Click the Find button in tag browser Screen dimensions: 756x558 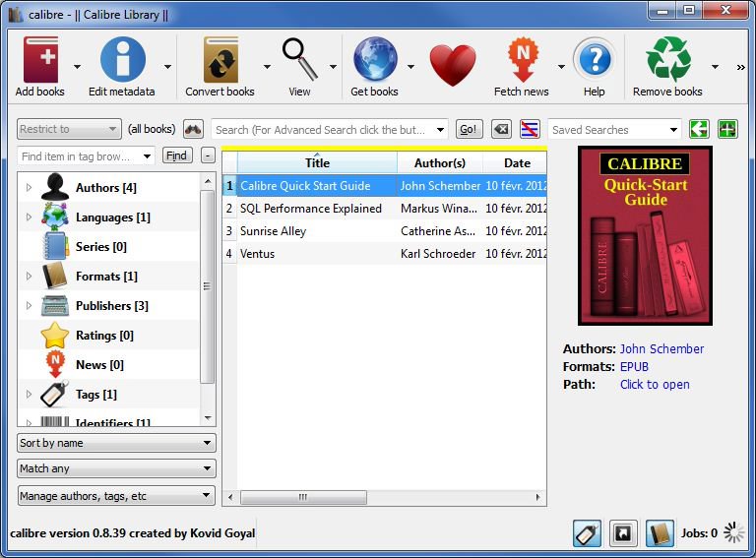coord(177,155)
